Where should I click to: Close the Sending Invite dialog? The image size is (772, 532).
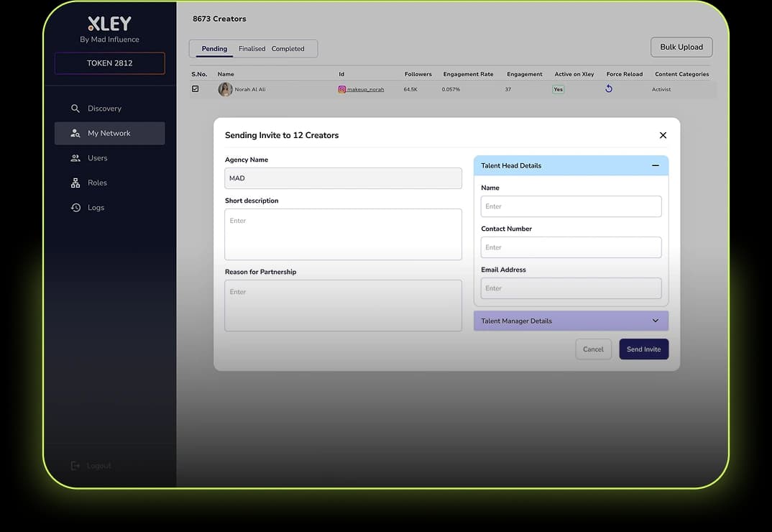[663, 135]
